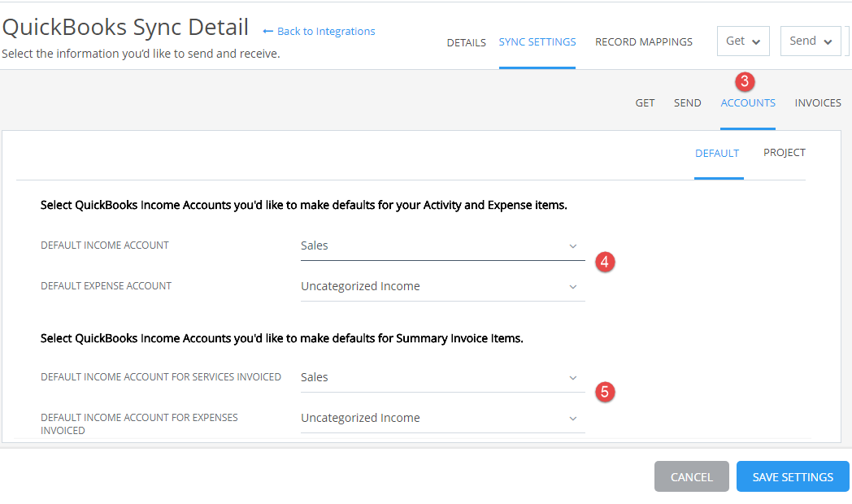Screen dimensions: 852x504
Task: Open the Invoices settings section
Action: (x=817, y=102)
